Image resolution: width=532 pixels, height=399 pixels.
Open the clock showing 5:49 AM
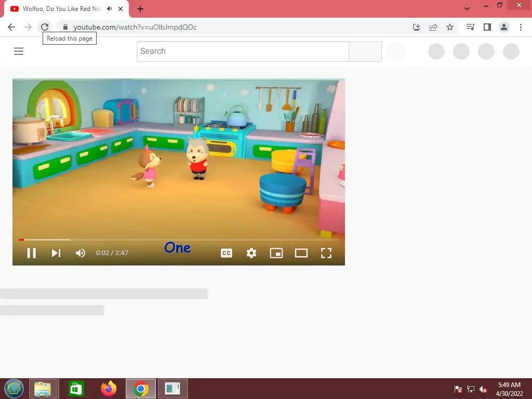(510, 389)
